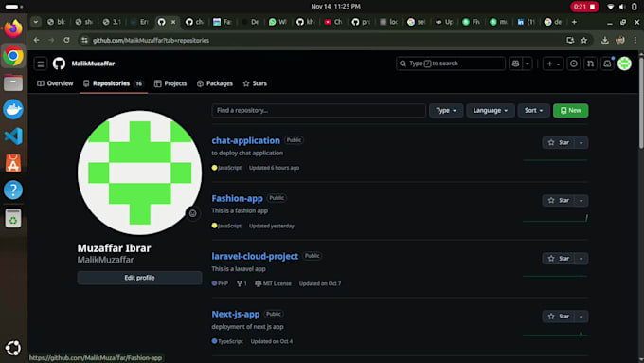Launch Firefox from the Ubuntu dock
Viewport: 644px width, 363px height.
(13, 28)
